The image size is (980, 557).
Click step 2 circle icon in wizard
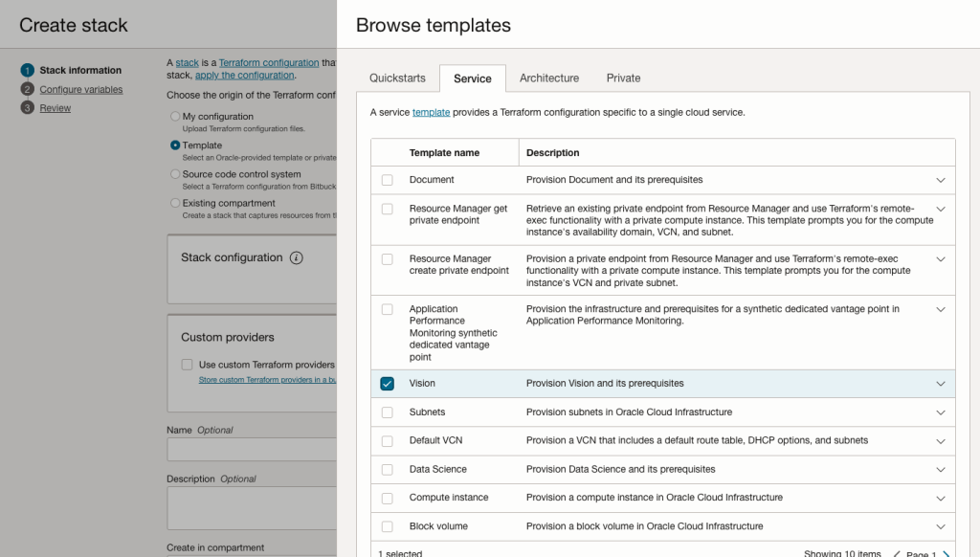[28, 89]
